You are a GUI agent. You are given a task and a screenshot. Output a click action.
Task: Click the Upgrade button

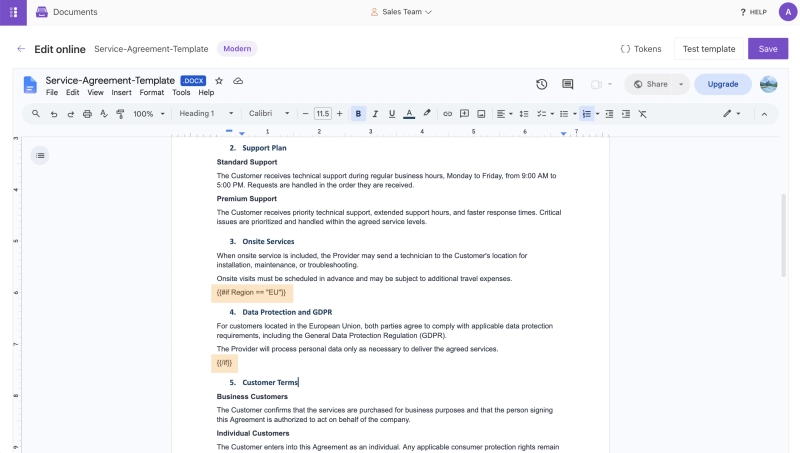pyautogui.click(x=722, y=84)
